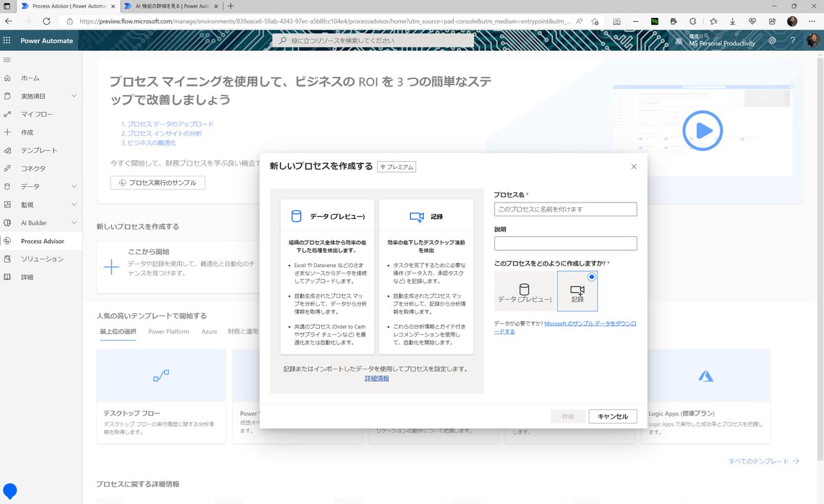Select the 最上位の選択 tab

pyautogui.click(x=118, y=332)
